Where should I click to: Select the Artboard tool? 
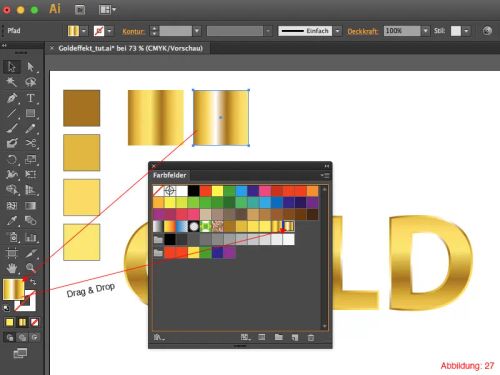[12, 253]
